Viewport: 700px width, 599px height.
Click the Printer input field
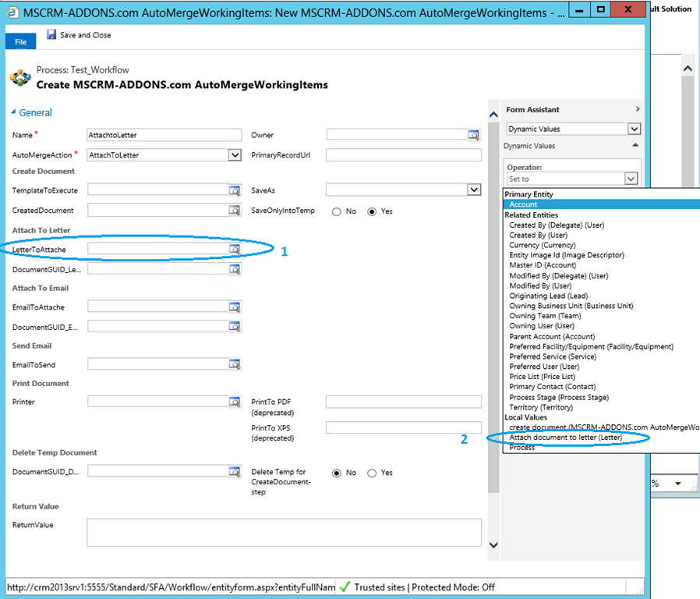tap(158, 402)
